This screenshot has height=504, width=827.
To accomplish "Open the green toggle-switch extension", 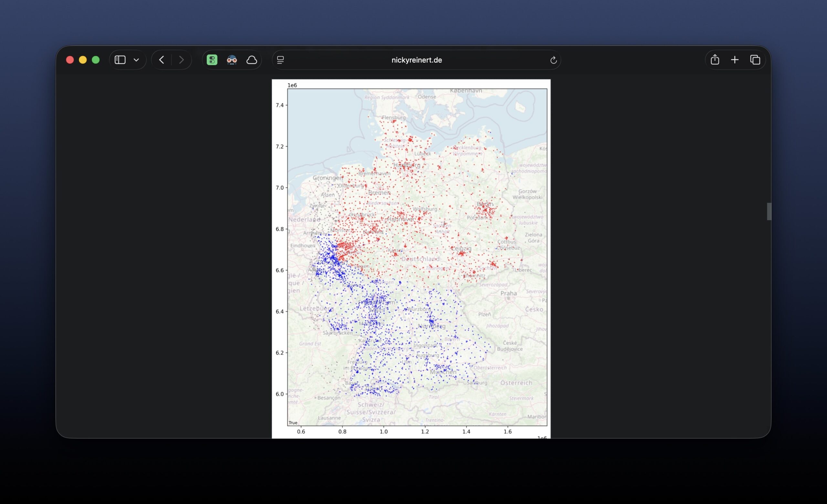I will tap(212, 60).
